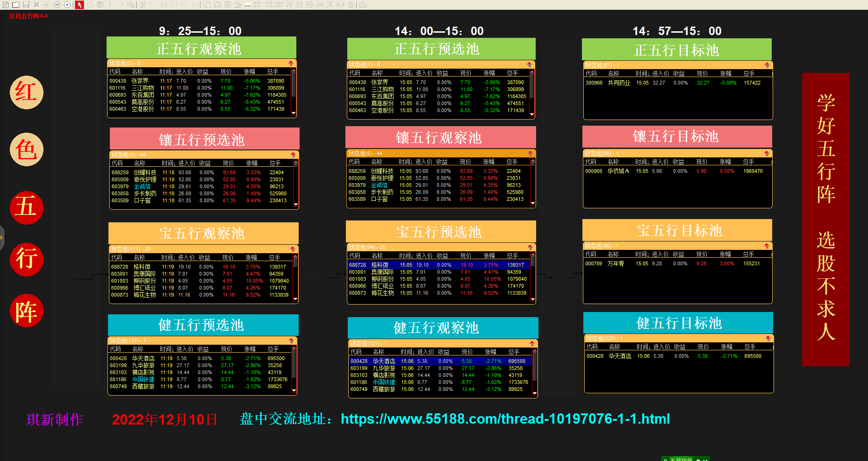The width and height of the screenshot is (868, 461).
Task: Click red up-arrow on 镶五行目标池 panel header
Action: pyautogui.click(x=767, y=153)
